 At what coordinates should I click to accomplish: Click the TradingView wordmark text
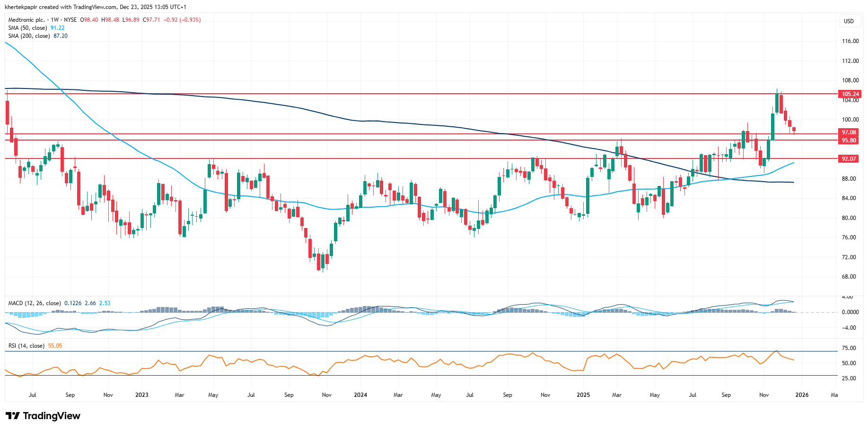tap(52, 416)
